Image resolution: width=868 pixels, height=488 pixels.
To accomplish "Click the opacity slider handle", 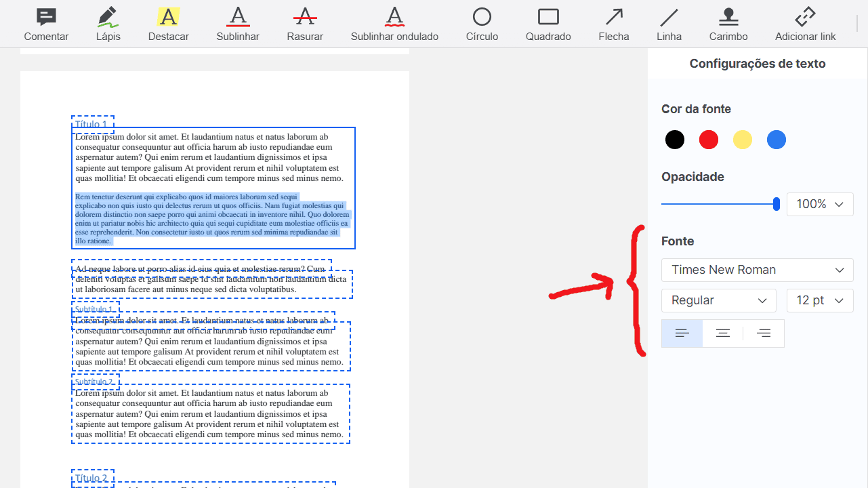I will [777, 204].
